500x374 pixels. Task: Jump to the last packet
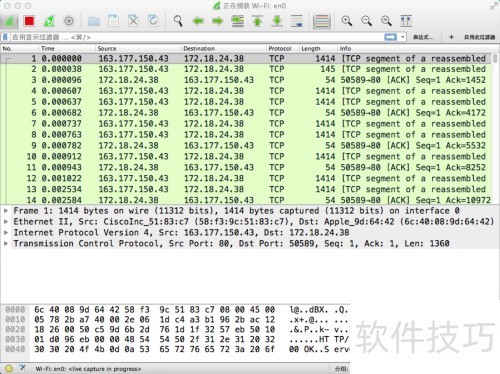tap(277, 21)
